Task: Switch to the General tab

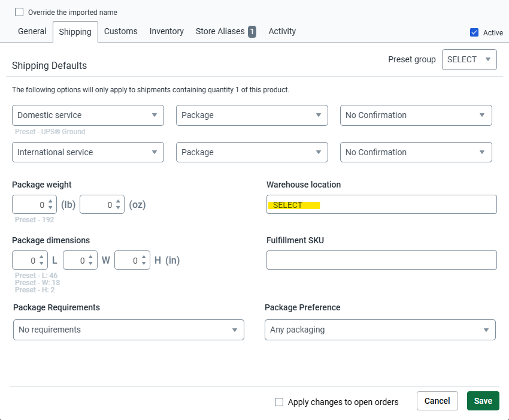Action: coord(32,31)
